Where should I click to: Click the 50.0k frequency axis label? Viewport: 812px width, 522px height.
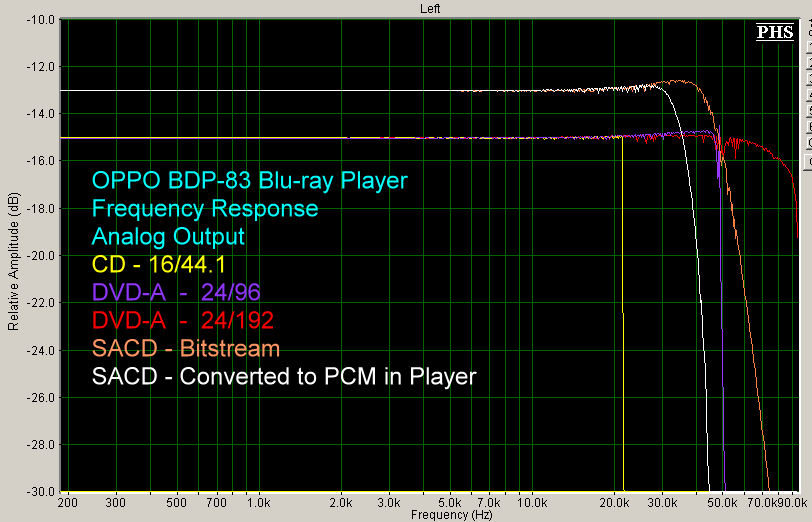[722, 503]
